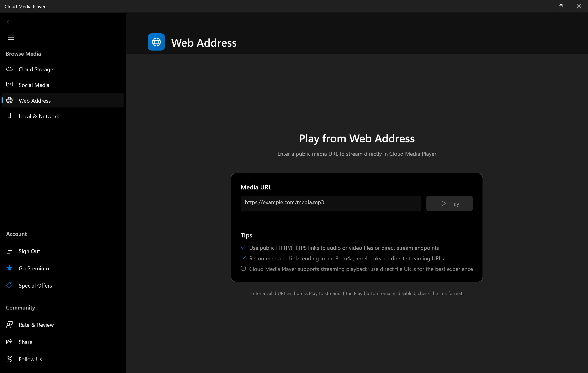Click the tip recommending .mp3, .m4a links
This screenshot has width=588, height=373.
tap(347, 258)
